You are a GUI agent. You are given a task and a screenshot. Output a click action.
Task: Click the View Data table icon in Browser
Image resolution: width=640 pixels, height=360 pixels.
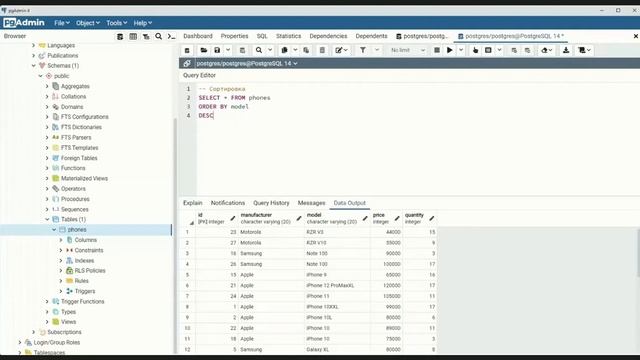(133, 36)
